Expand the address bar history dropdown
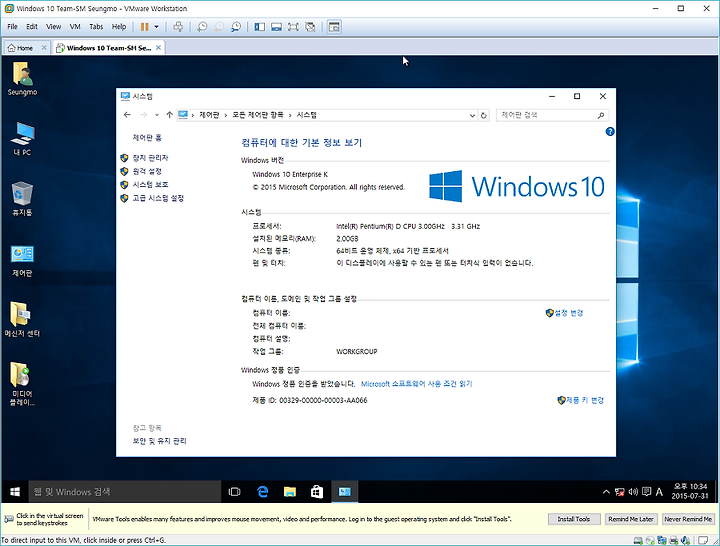 472,115
